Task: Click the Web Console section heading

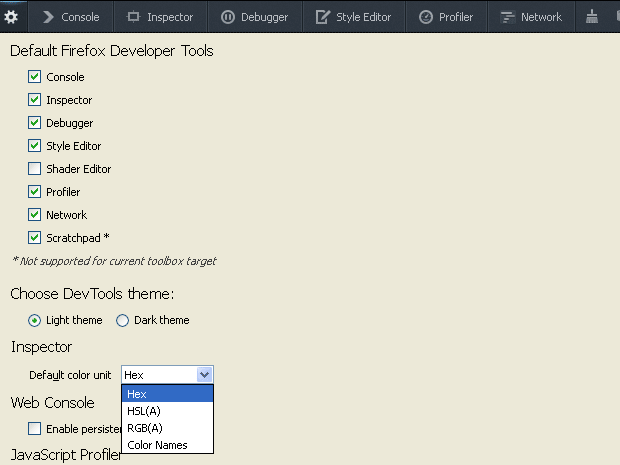Action: (x=53, y=403)
